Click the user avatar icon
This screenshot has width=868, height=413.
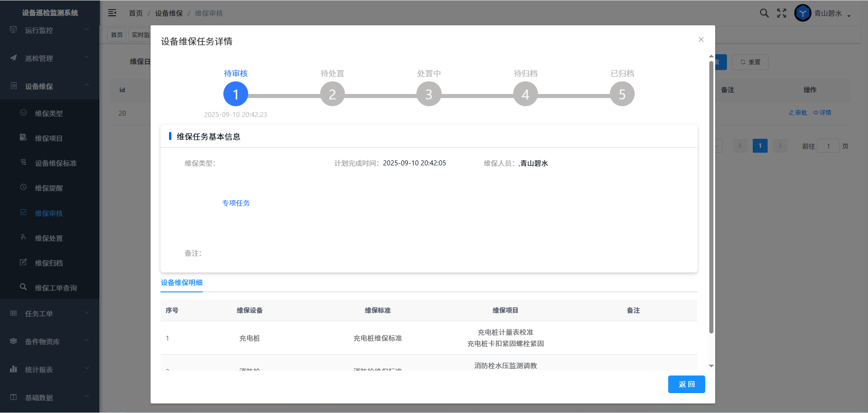click(802, 13)
